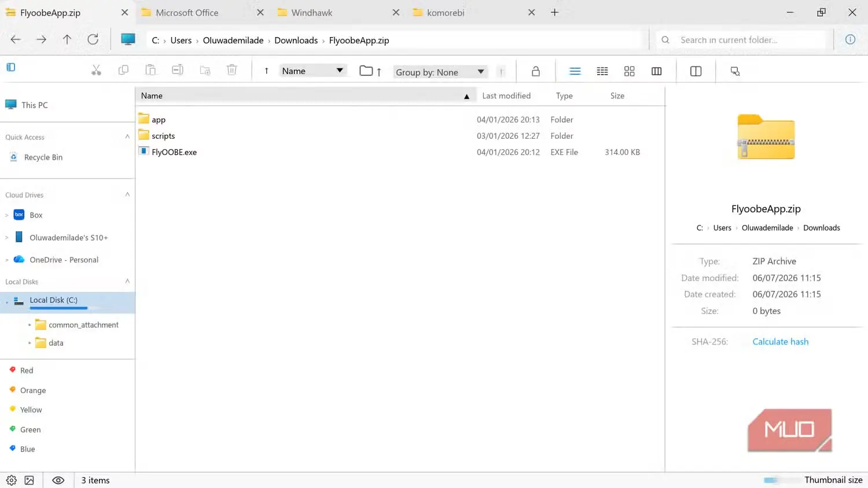Switch to the compact details view
Viewport: 868px width, 488px height.
point(602,71)
